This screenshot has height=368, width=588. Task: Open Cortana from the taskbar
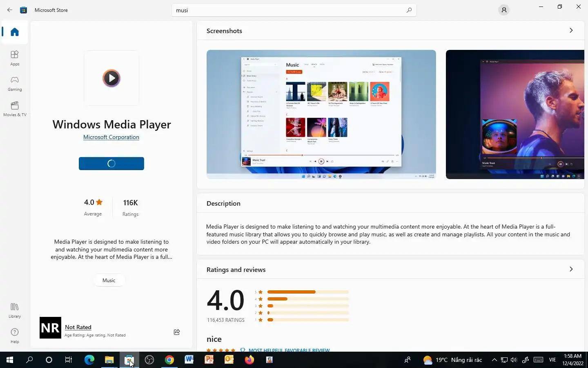[49, 360]
